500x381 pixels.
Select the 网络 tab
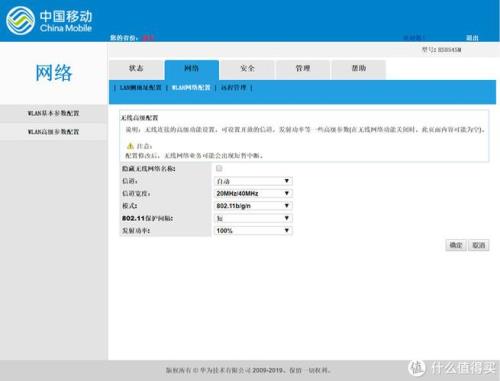[x=192, y=70]
